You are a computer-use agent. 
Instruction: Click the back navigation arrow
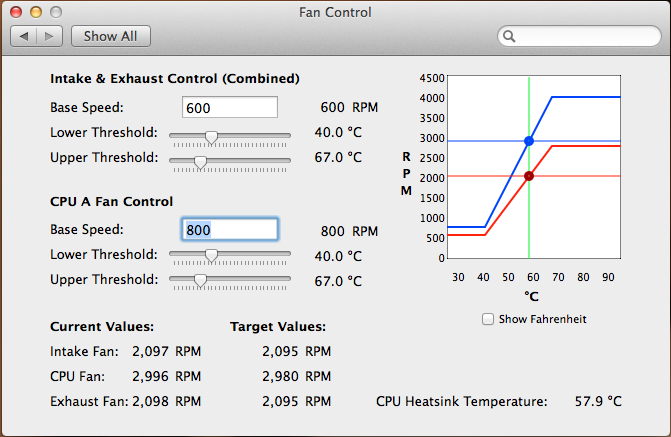[24, 36]
